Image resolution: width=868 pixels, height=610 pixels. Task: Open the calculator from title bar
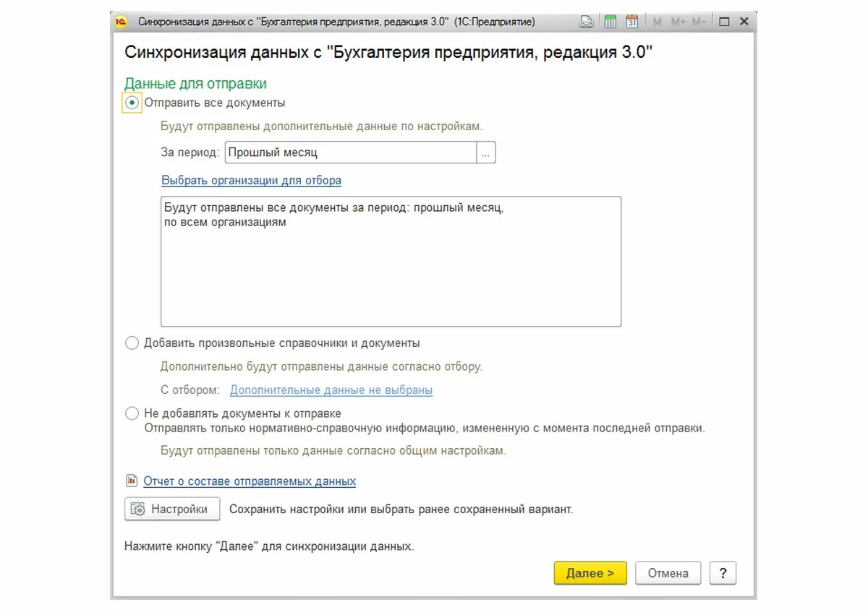[x=610, y=22]
